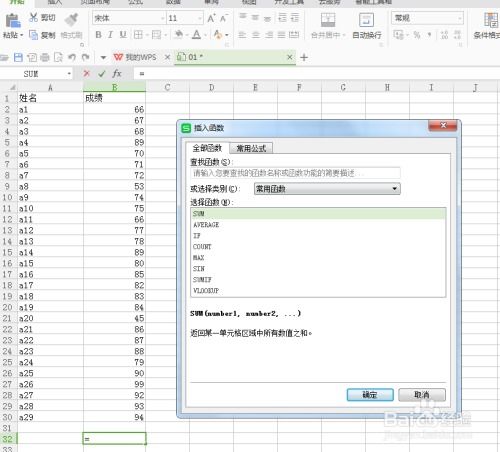Add a new document tab with plus
The width and height of the screenshot is (500, 452).
pyautogui.click(x=304, y=57)
